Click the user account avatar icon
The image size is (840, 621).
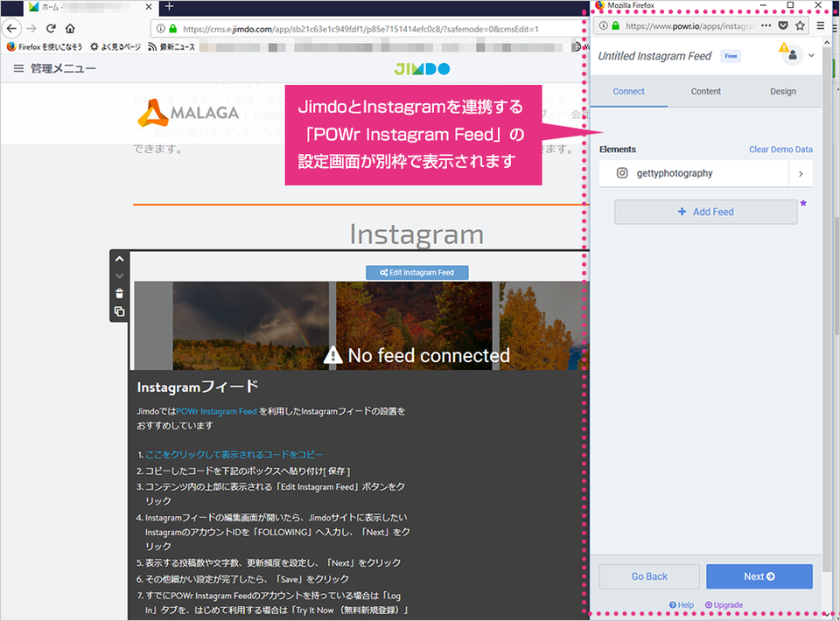[793, 55]
